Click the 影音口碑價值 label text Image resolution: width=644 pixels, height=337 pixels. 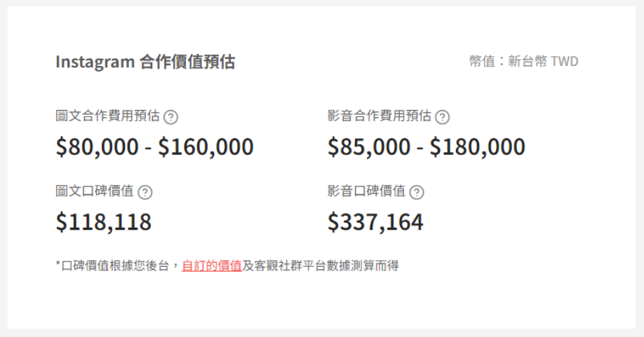[366, 191]
